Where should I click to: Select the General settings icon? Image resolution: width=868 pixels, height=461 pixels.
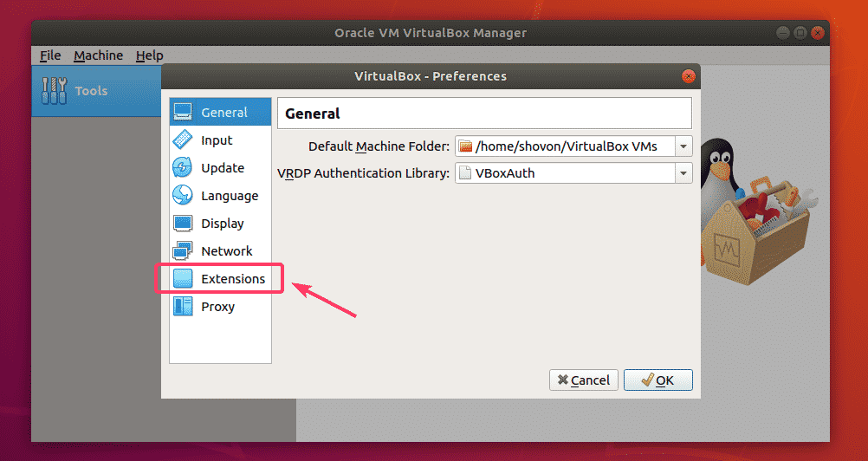183,113
